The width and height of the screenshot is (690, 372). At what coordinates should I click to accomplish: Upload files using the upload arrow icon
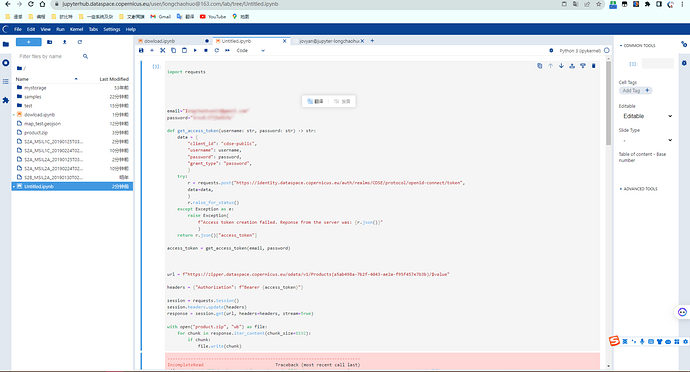pos(65,42)
